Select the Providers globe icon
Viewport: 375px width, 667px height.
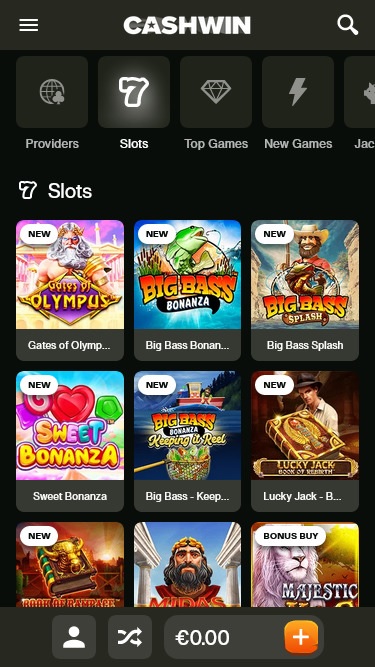click(52, 92)
